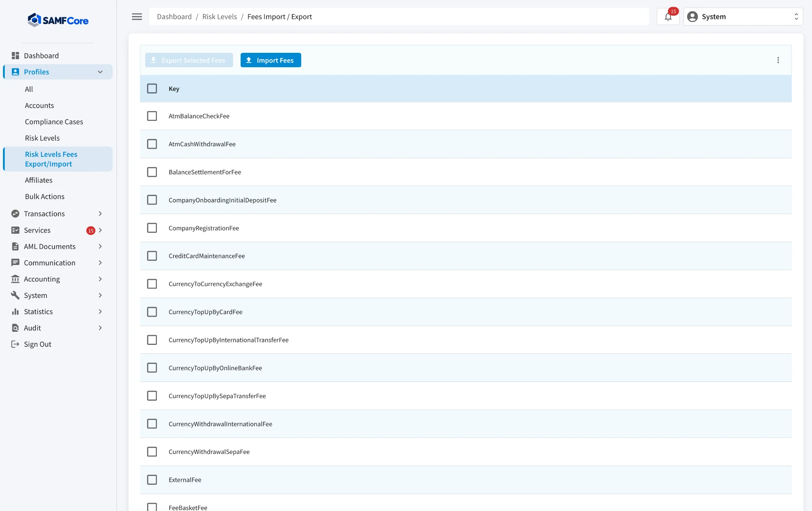Open the Affiliates submenu item
Viewport: 812px width, 511px height.
(x=38, y=180)
